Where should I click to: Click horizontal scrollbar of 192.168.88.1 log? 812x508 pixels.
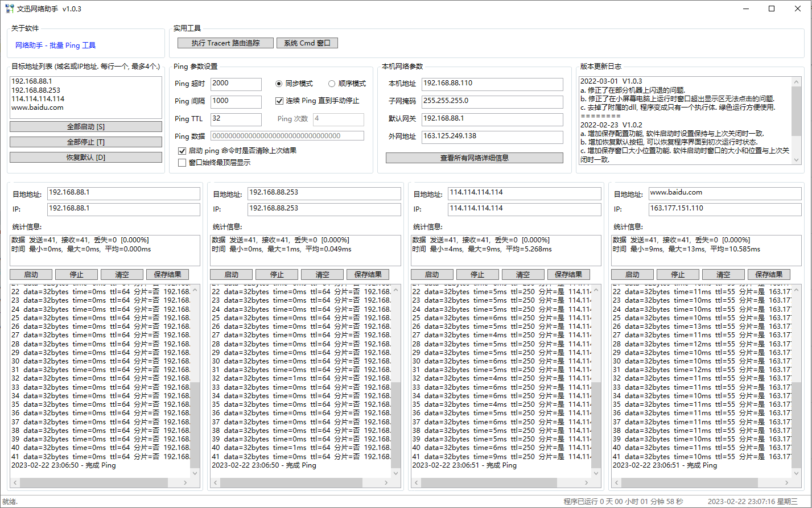tap(94, 482)
